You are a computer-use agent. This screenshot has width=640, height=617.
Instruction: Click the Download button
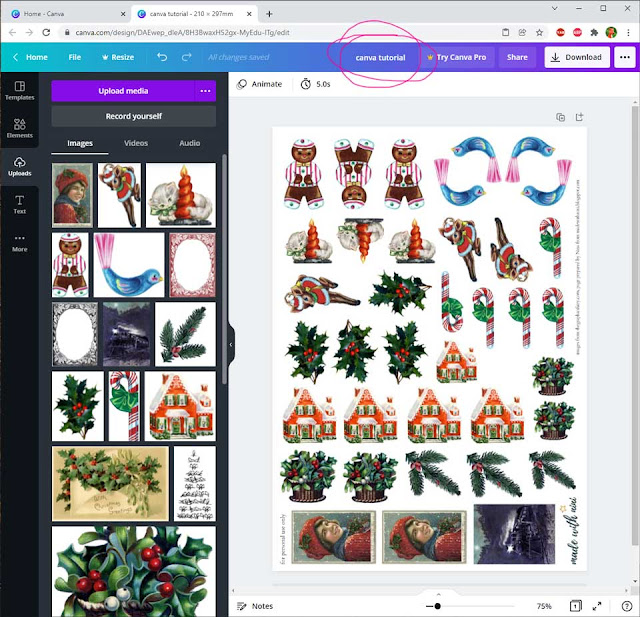pyautogui.click(x=577, y=57)
